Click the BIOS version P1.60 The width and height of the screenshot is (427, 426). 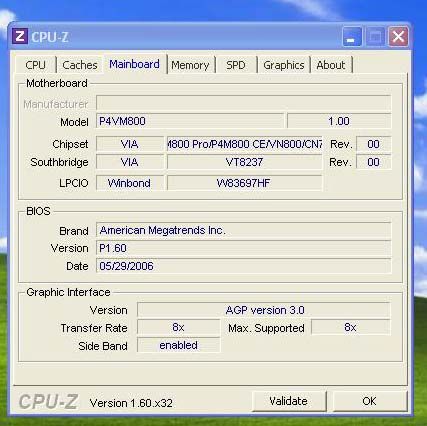tap(243, 248)
